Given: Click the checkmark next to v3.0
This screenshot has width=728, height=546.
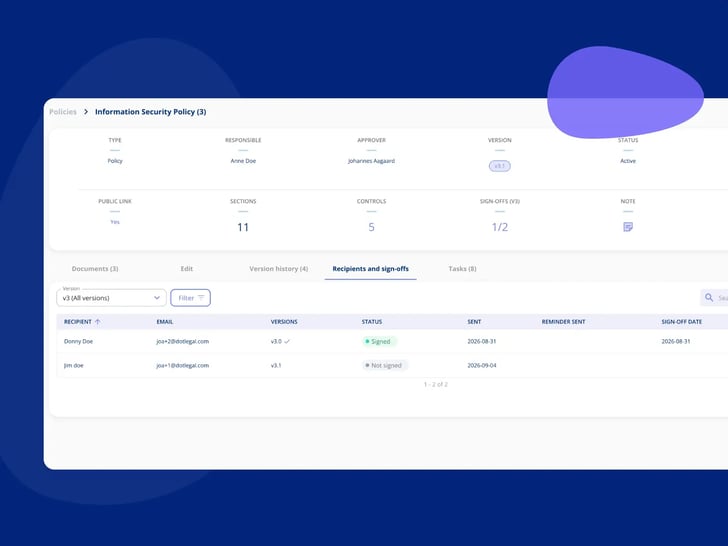Looking at the screenshot, I should (287, 341).
